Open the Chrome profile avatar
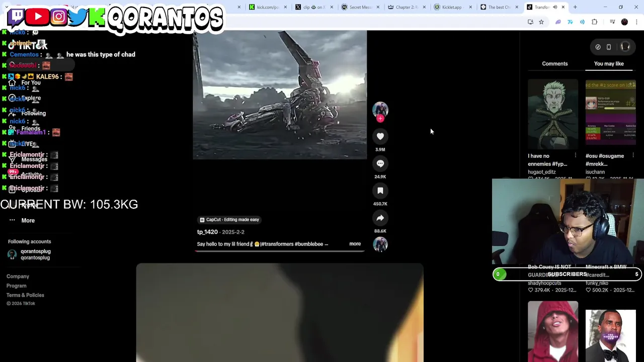644x362 pixels. pyautogui.click(x=624, y=22)
